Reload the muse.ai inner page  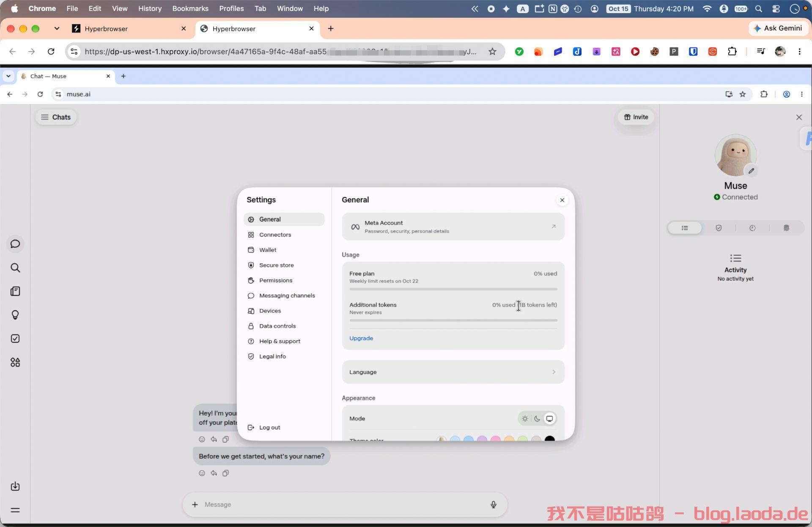click(x=40, y=94)
